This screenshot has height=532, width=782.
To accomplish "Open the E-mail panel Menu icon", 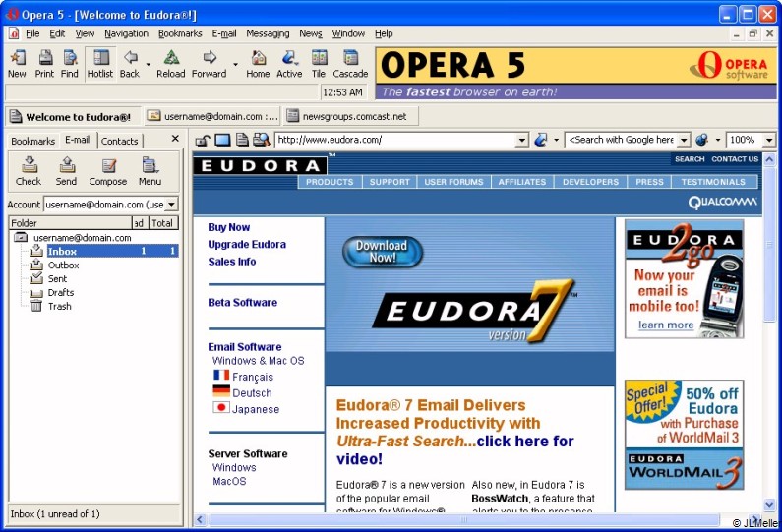I will pos(150,171).
